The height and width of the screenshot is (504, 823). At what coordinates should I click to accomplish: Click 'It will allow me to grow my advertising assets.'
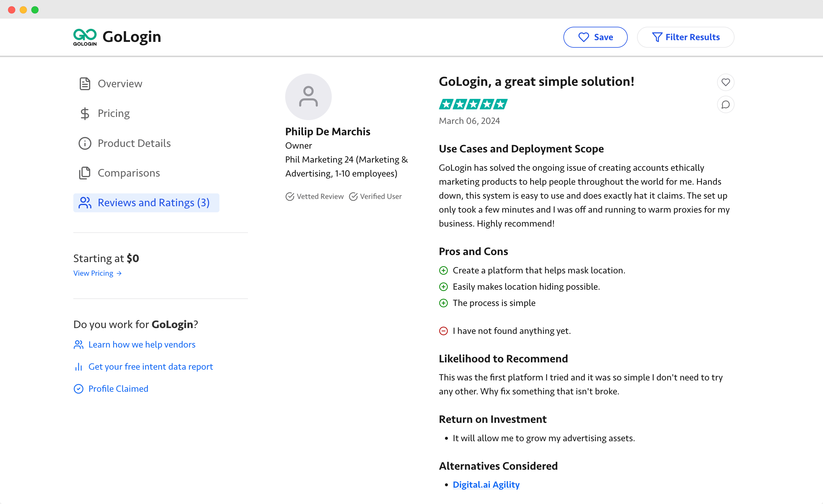click(544, 438)
